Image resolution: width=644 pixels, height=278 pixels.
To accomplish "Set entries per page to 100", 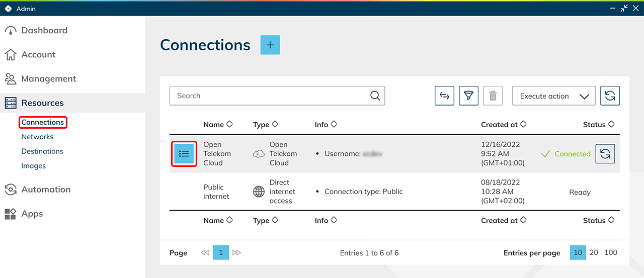I will pyautogui.click(x=611, y=253).
